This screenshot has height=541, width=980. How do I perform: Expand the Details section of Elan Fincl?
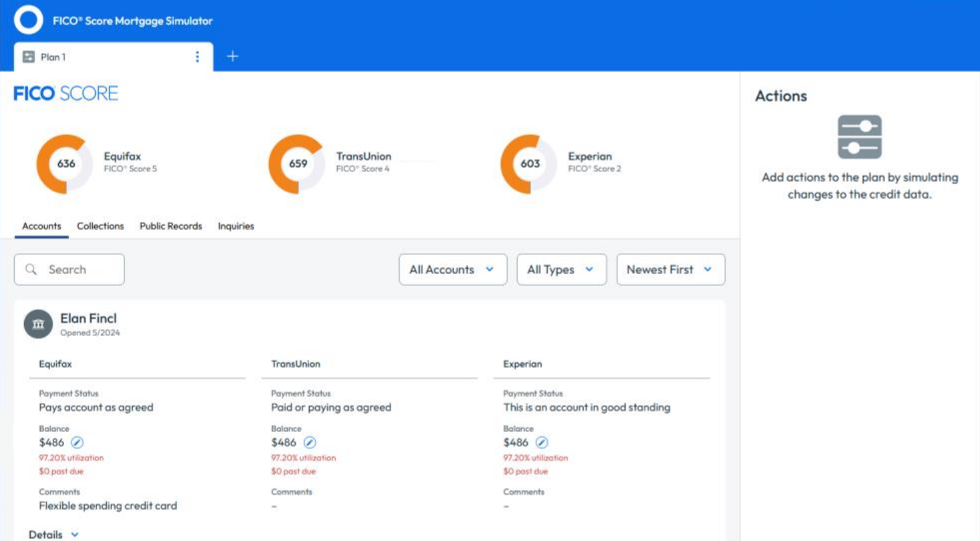point(54,534)
